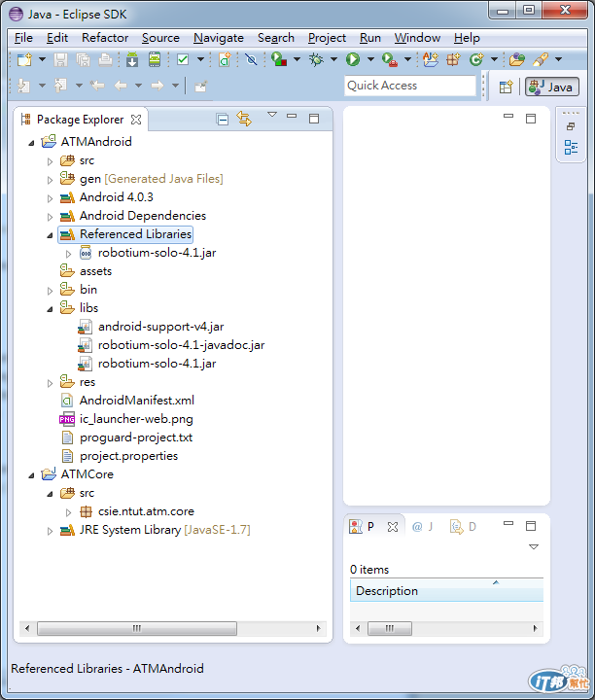Click the Skip All Breakpoints icon
Viewport: 595px width, 700px height.
pos(251,59)
